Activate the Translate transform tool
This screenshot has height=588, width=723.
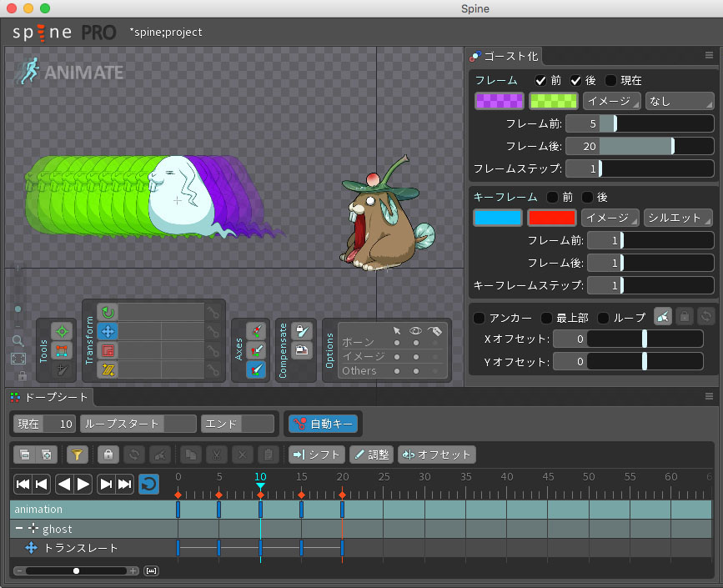pos(108,332)
